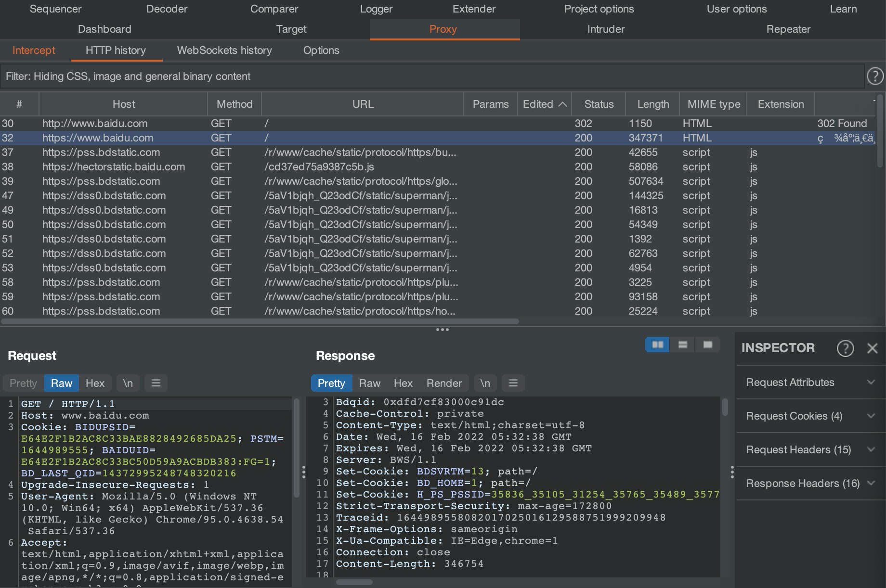The image size is (886, 588).
Task: Open the Repeater tab
Action: click(788, 29)
